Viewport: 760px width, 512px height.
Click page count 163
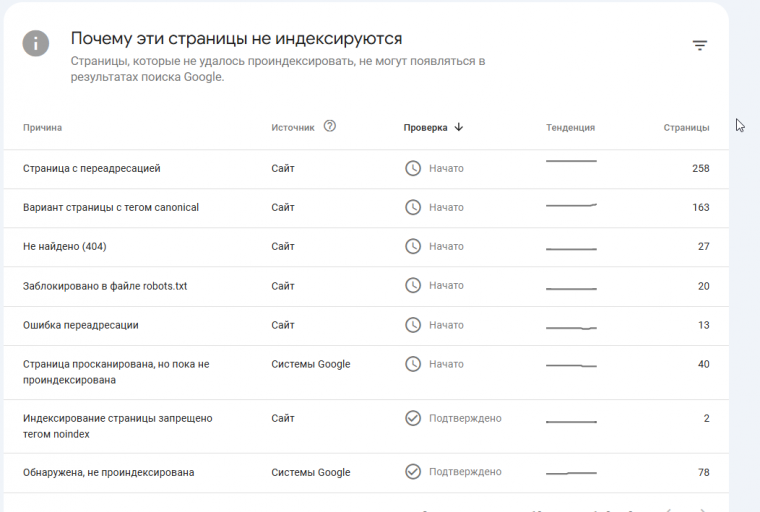click(x=700, y=207)
